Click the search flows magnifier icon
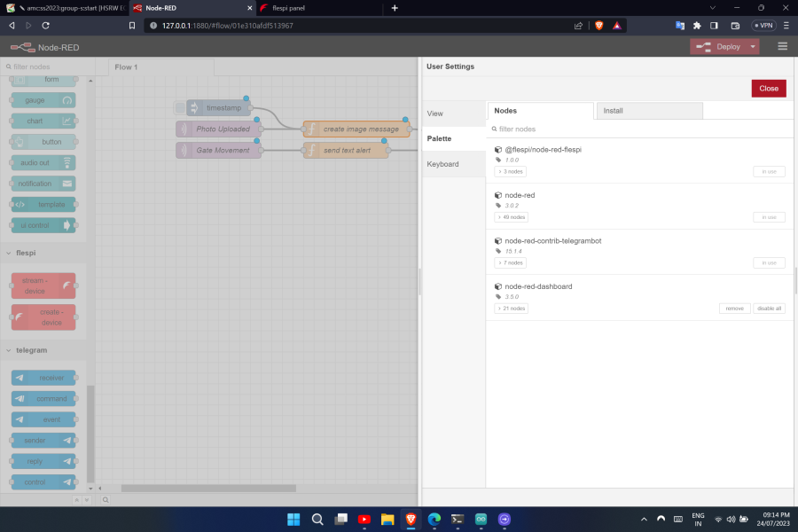 (x=106, y=500)
